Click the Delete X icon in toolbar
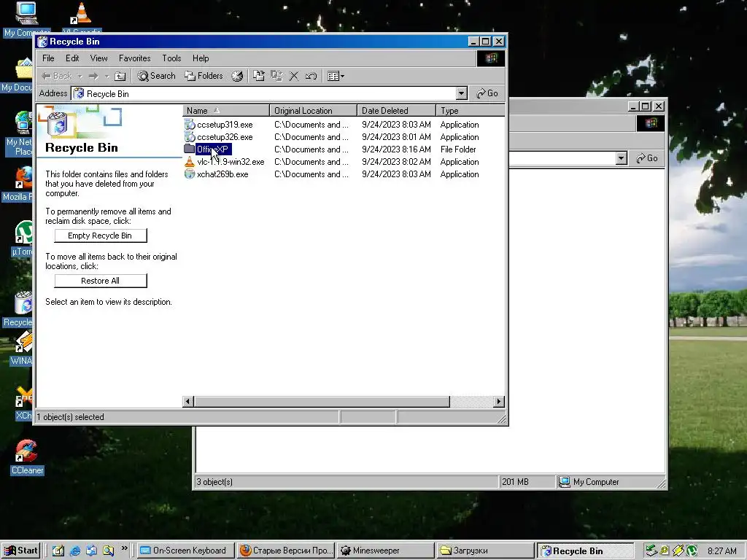This screenshot has height=560, width=747. pyautogui.click(x=294, y=76)
